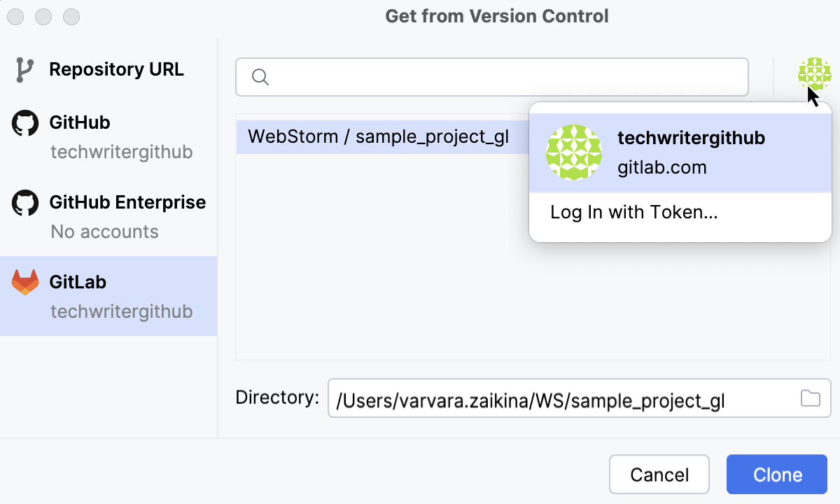Click the Cancel button
840x504 pixels.
[x=659, y=474]
